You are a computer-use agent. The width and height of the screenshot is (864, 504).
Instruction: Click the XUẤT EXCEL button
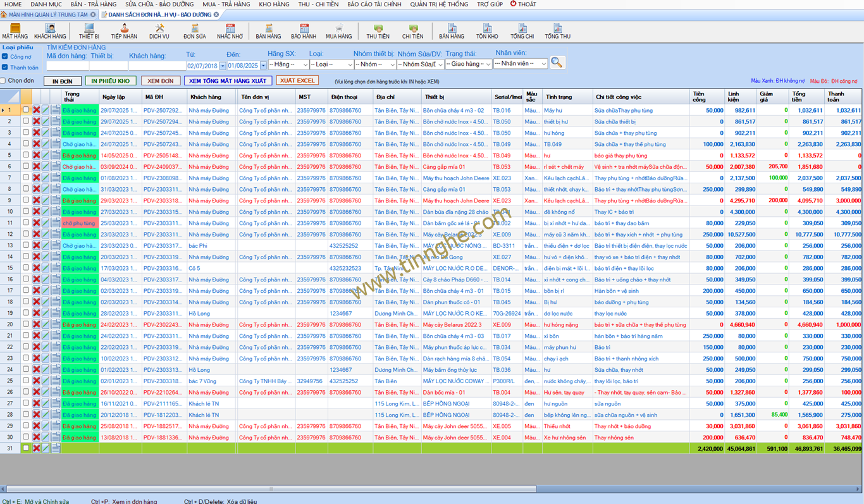tap(297, 81)
